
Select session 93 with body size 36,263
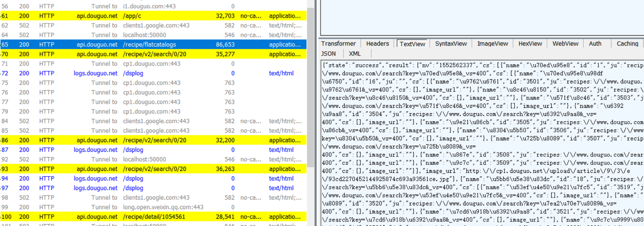pos(153,169)
